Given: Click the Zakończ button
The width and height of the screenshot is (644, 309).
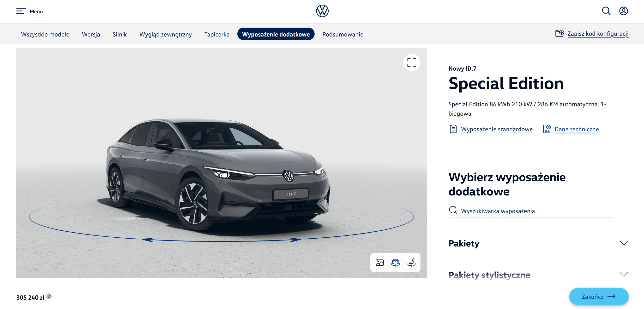Looking at the screenshot, I should pyautogui.click(x=599, y=296).
